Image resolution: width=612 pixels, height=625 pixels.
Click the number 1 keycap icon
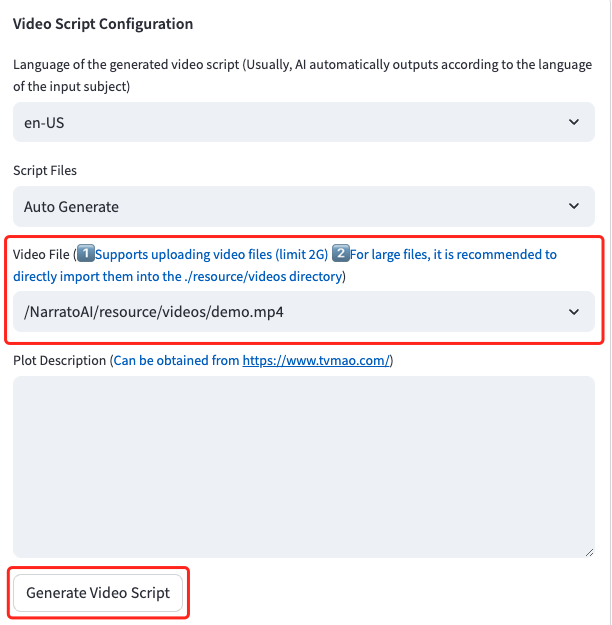pos(86,255)
